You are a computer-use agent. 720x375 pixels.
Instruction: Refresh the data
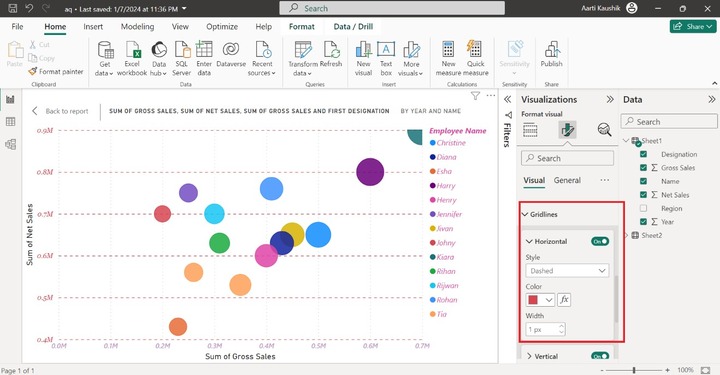[x=331, y=54]
